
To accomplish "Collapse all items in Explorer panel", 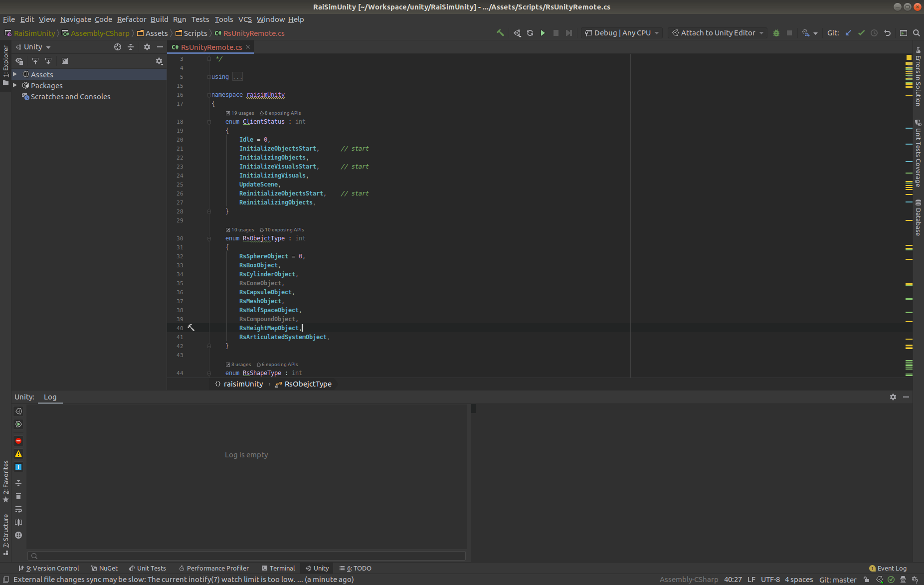I will [131, 47].
